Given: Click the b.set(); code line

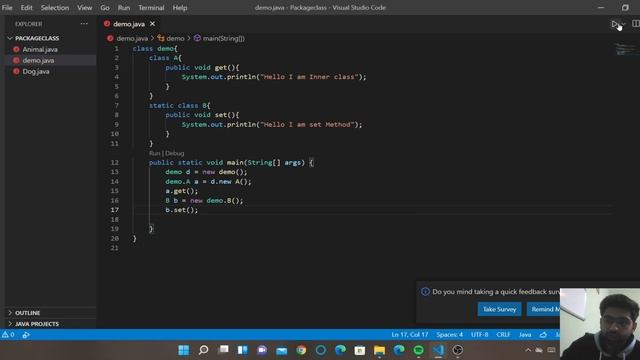Looking at the screenshot, I should pos(181,210).
